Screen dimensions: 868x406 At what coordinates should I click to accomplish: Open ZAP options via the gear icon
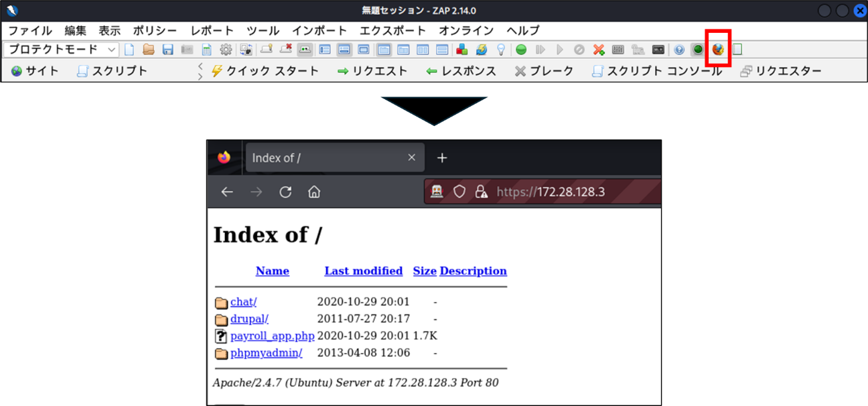[226, 50]
